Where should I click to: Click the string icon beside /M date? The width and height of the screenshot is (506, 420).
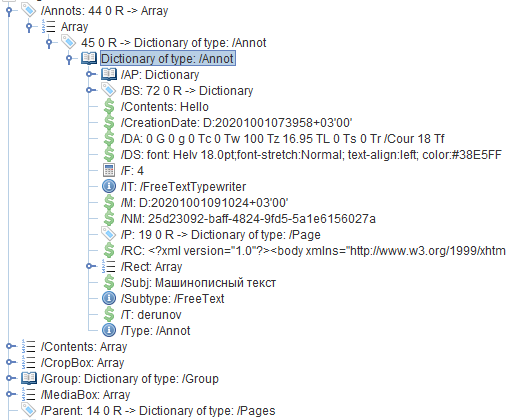click(x=109, y=203)
